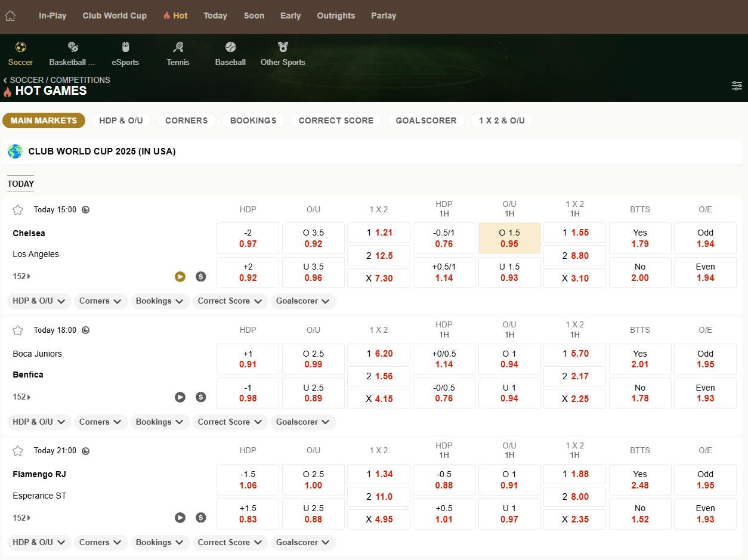Favorite the Chelsea vs Los Angeles match star

(18, 210)
